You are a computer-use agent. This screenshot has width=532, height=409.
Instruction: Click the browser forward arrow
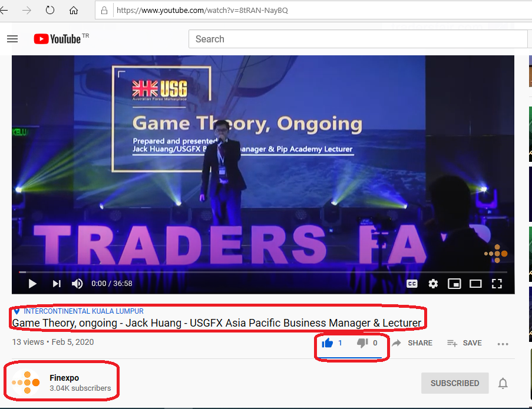tap(27, 11)
